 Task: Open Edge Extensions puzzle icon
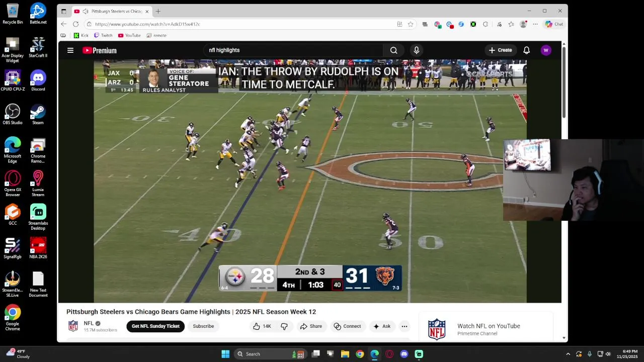(x=485, y=24)
